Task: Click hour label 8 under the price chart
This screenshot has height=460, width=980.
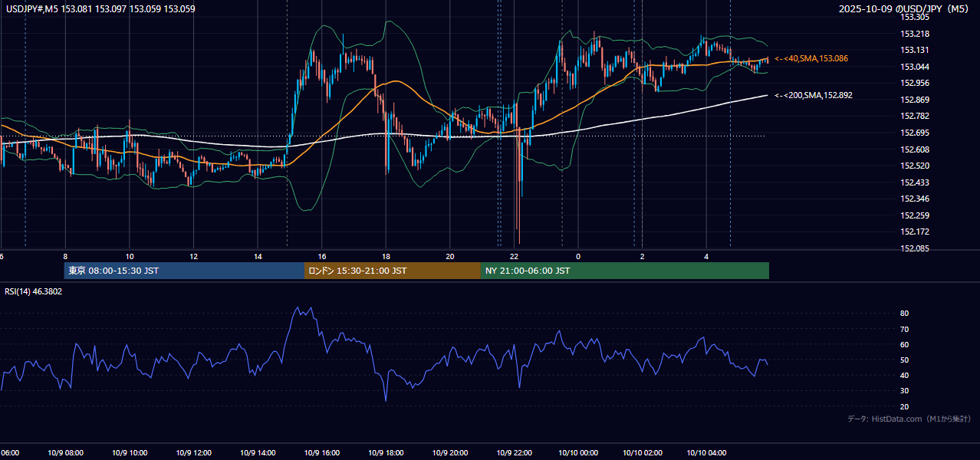Action: point(66,257)
